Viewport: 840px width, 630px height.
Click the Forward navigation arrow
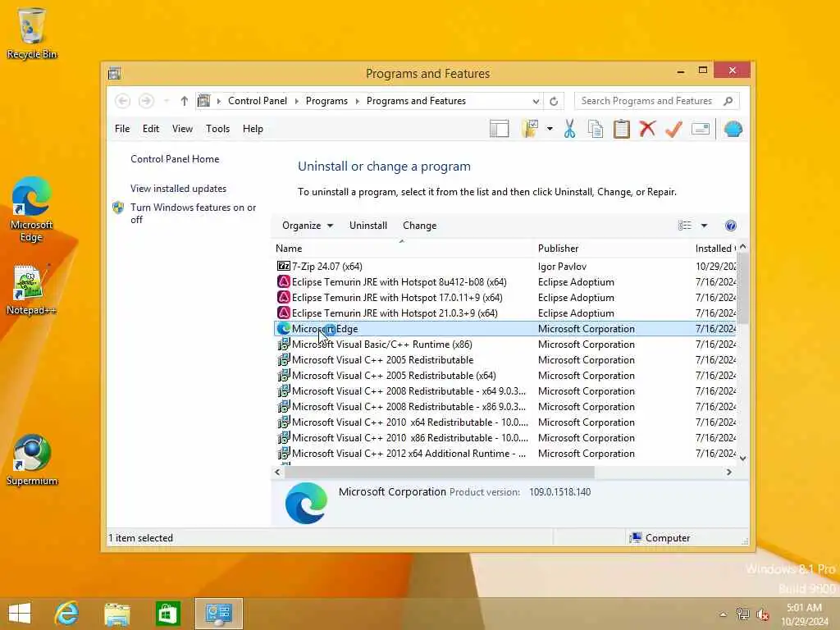[x=146, y=101]
